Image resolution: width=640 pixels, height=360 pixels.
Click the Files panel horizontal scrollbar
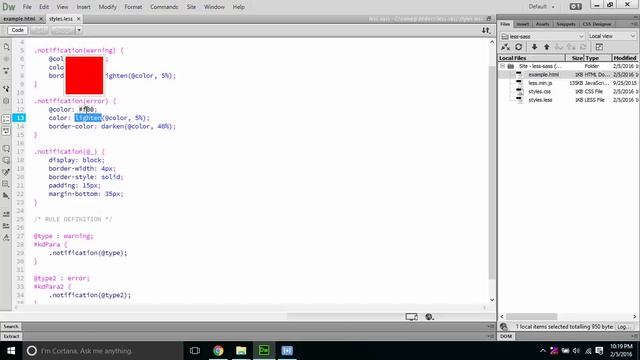point(531,317)
